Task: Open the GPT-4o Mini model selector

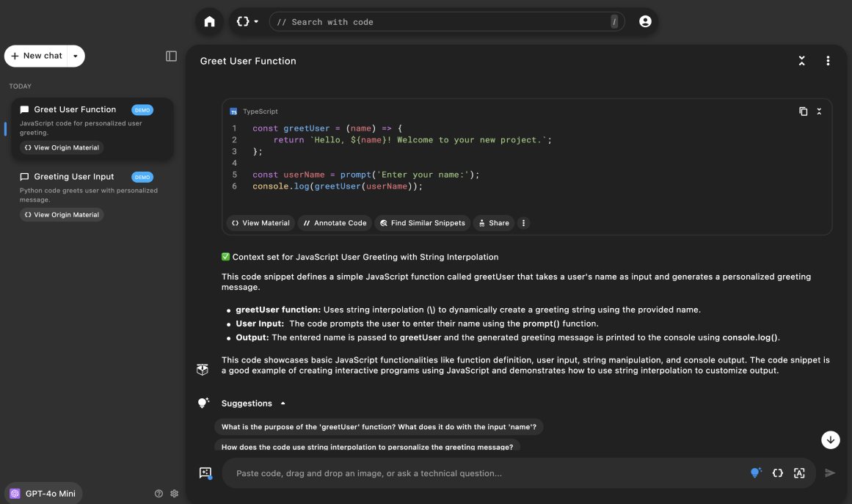Action: (43, 494)
